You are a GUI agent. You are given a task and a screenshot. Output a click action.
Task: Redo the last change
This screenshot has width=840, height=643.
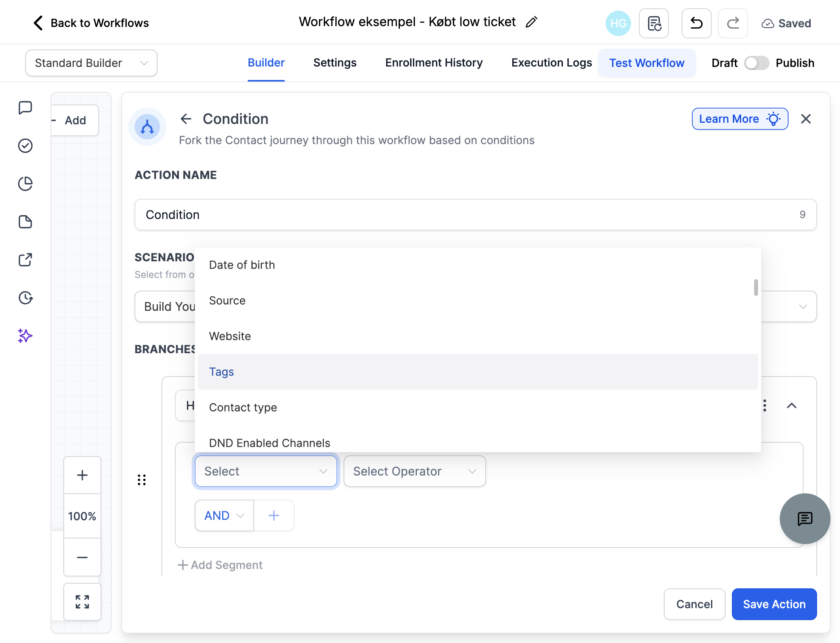click(x=733, y=23)
